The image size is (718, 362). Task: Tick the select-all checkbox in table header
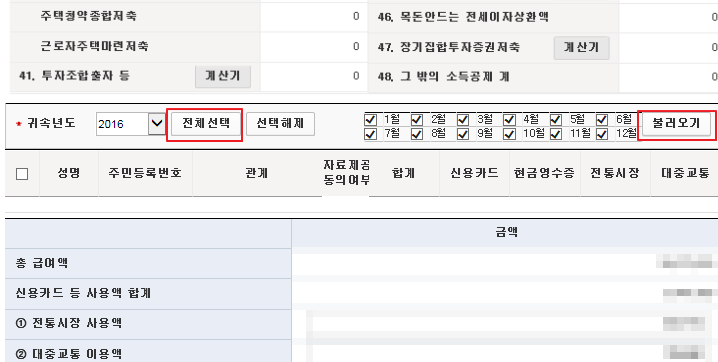[x=22, y=174]
